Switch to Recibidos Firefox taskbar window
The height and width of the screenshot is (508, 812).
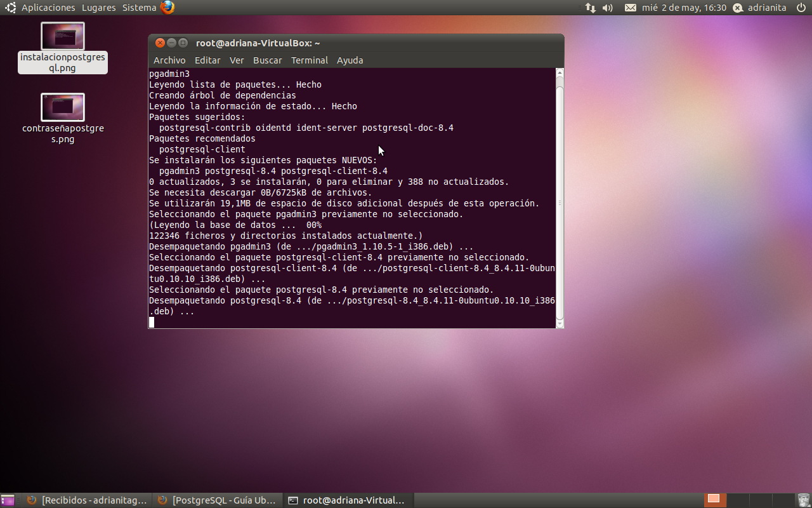pos(88,500)
